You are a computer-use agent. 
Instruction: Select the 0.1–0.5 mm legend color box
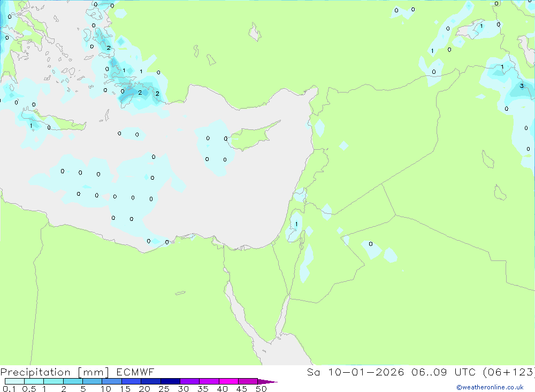14,381
